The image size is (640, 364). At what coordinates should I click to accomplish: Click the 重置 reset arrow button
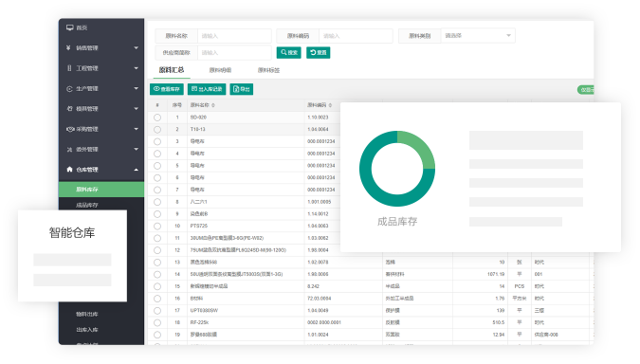tap(318, 53)
